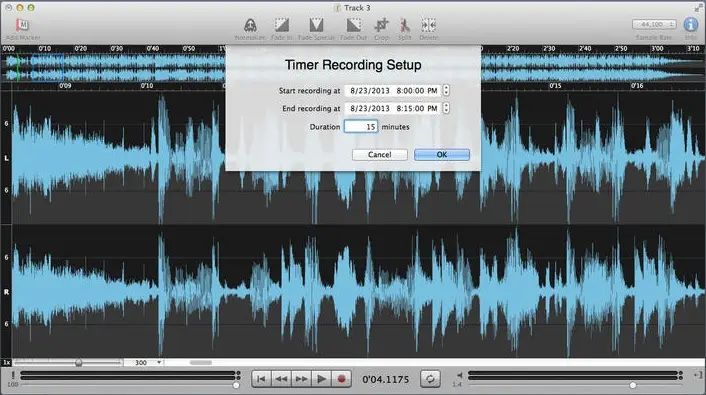Screen dimensions: 706x395
Task: Click the red Record button
Action: pyautogui.click(x=341, y=379)
